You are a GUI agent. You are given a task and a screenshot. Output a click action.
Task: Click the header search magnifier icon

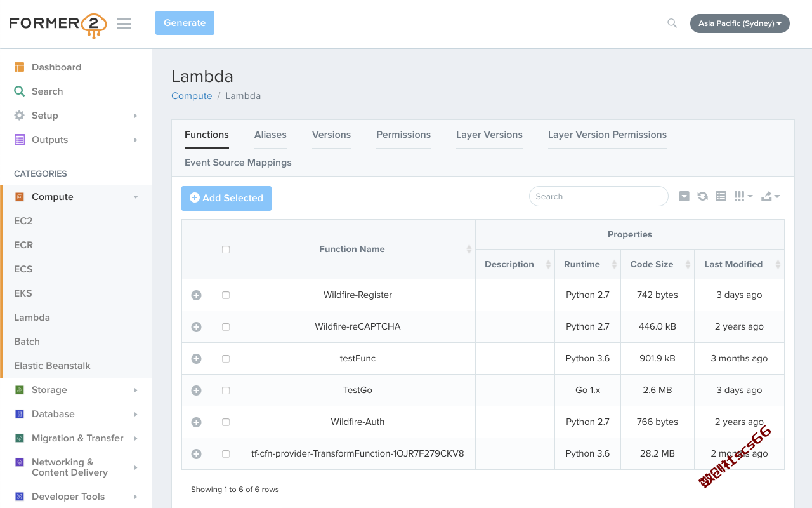point(672,23)
